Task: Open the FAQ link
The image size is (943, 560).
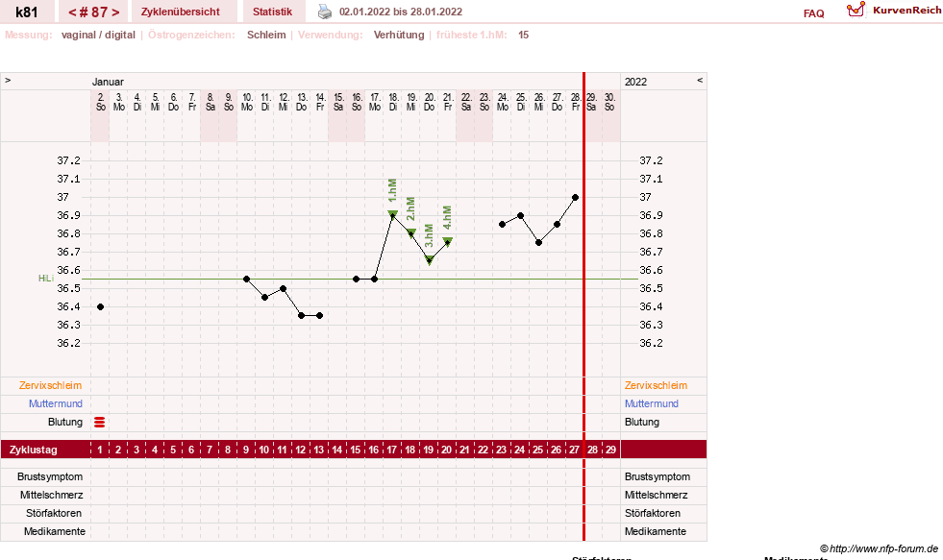Action: coord(813,13)
